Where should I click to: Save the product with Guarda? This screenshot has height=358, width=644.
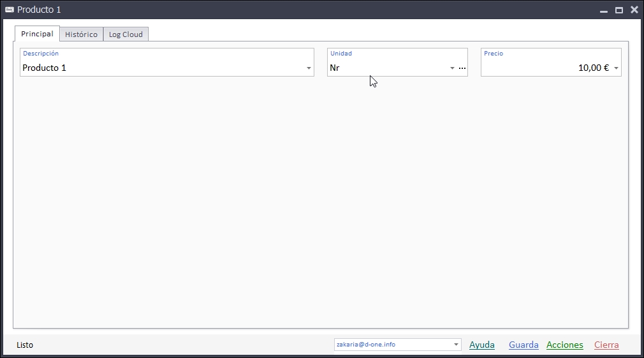coord(523,345)
